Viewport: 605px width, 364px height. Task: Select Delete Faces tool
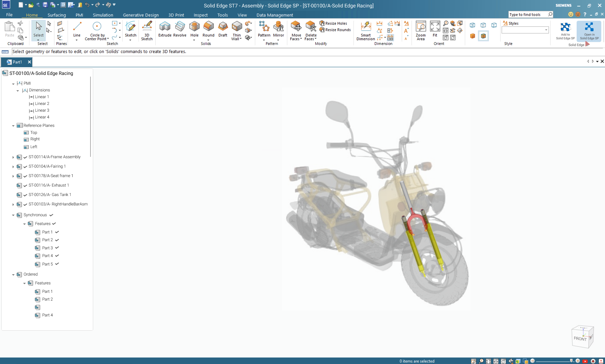(311, 31)
